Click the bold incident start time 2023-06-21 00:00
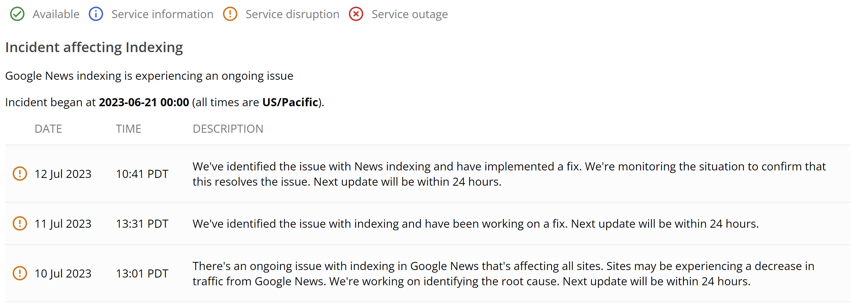The image size is (868, 306). pos(144,102)
